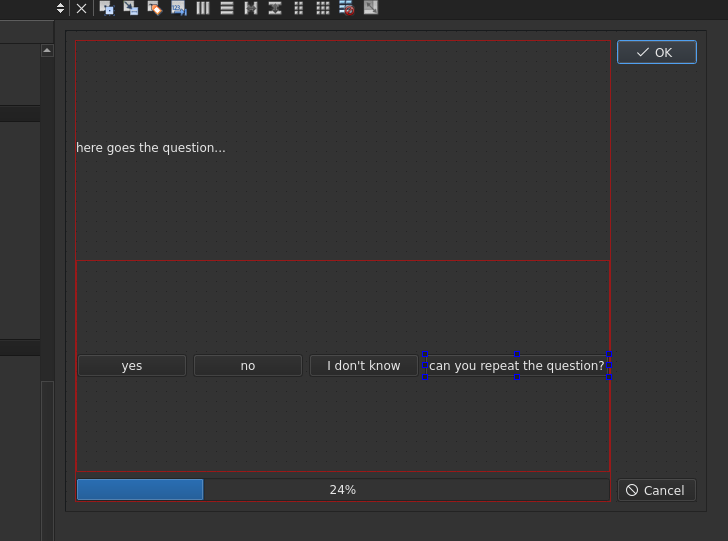Viewport: 728px width, 541px height.
Task: Click the scroll-up arrow of left panel
Action: [47, 50]
